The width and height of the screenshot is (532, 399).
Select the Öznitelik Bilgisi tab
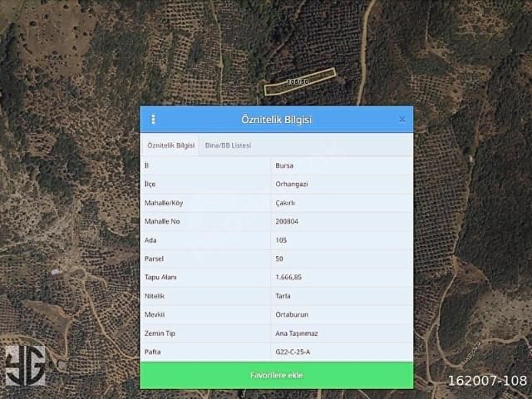point(170,145)
